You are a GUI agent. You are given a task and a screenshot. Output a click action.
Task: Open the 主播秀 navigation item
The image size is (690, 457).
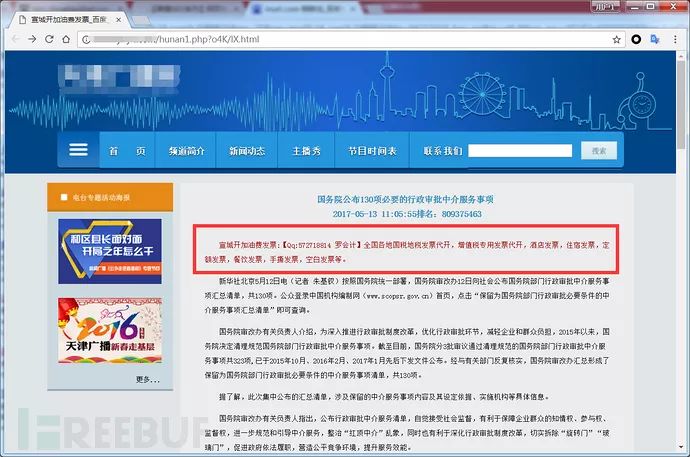pos(306,151)
